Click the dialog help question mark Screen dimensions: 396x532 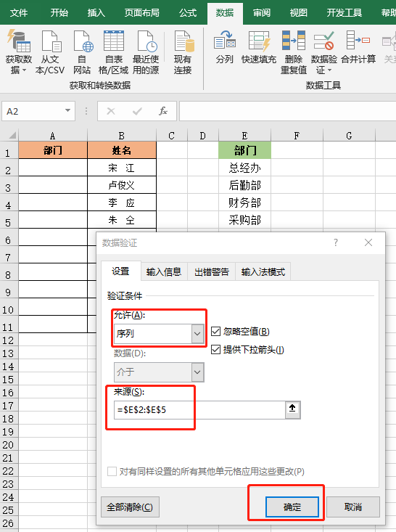tap(336, 242)
